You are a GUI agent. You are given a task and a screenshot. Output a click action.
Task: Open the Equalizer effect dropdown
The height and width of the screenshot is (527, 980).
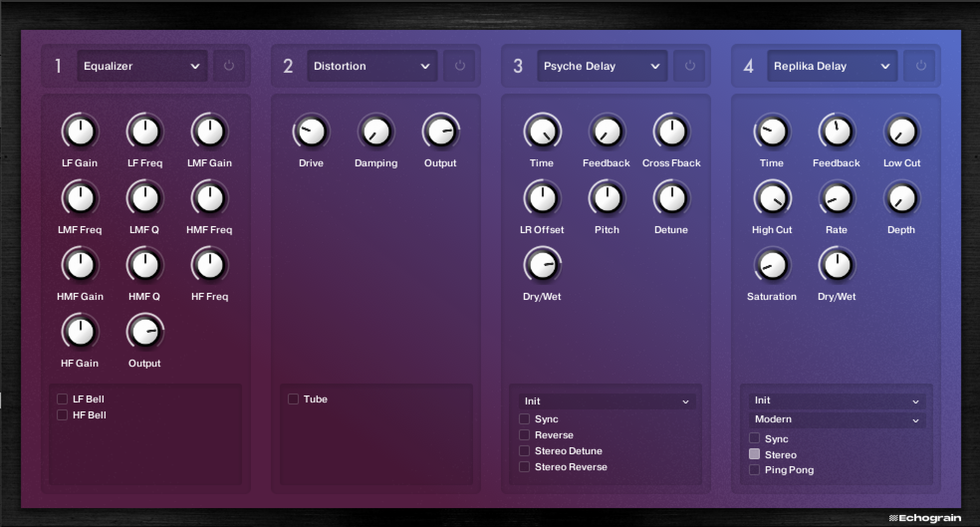click(142, 66)
